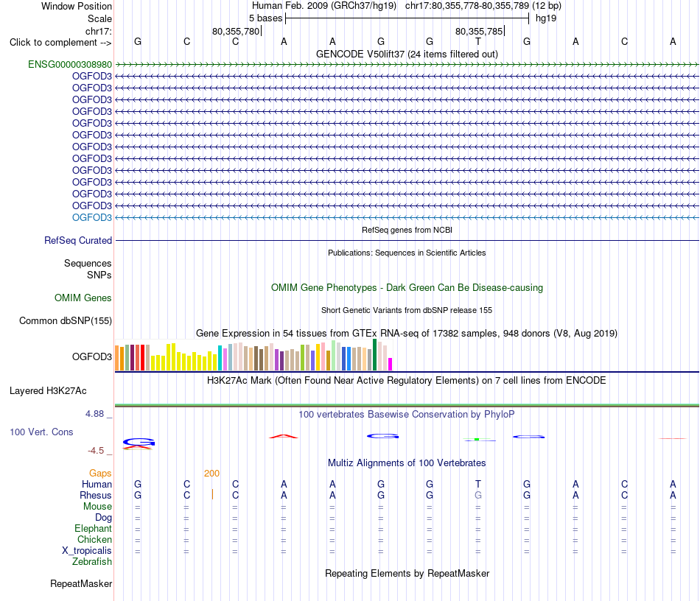Click the RefSeq Curated horizontal gene line
The image size is (700, 601).
click(407, 241)
